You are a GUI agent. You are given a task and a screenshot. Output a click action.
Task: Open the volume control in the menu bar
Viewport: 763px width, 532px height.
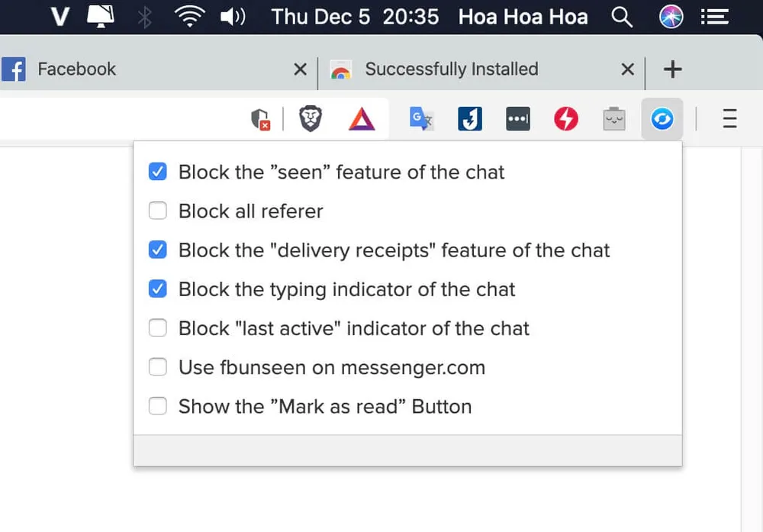point(232,17)
